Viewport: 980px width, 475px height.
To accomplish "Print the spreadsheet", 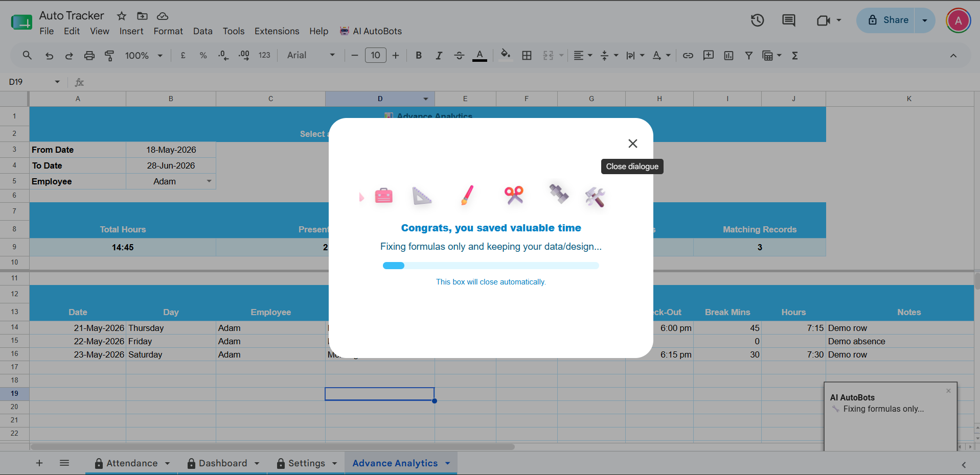I will tap(89, 56).
